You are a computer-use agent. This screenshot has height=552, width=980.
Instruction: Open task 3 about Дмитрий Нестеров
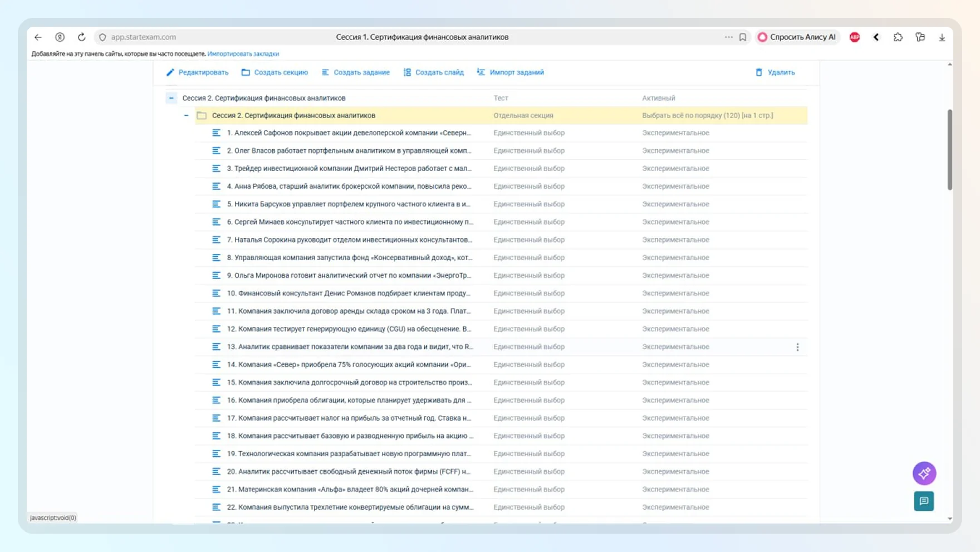(x=349, y=169)
